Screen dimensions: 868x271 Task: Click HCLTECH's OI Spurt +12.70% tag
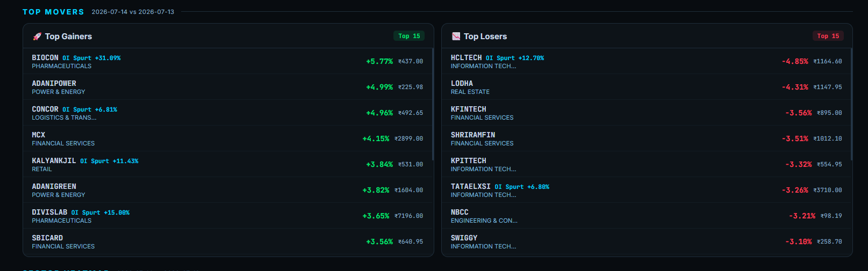(x=515, y=58)
